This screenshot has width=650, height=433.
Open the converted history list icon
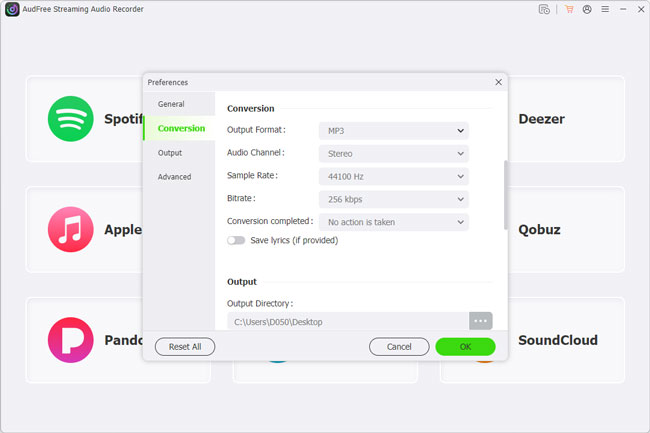point(544,10)
